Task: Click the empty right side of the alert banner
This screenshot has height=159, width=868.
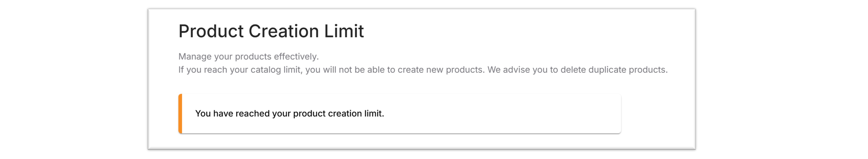Action: (505, 113)
